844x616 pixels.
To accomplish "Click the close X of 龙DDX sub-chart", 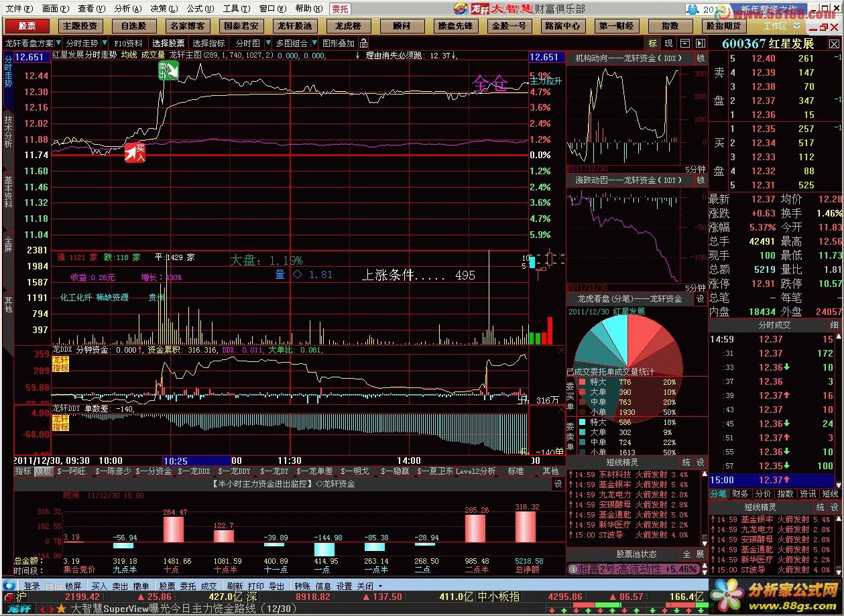I will point(561,350).
